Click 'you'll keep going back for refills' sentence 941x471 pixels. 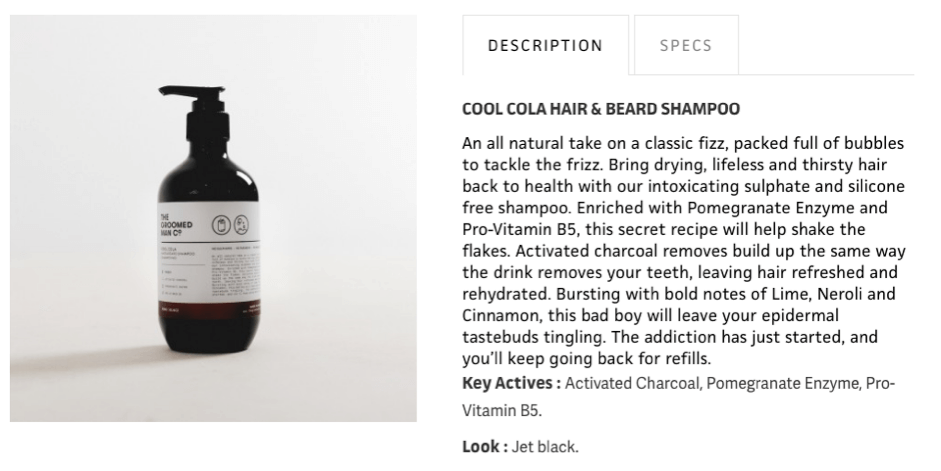click(x=588, y=360)
